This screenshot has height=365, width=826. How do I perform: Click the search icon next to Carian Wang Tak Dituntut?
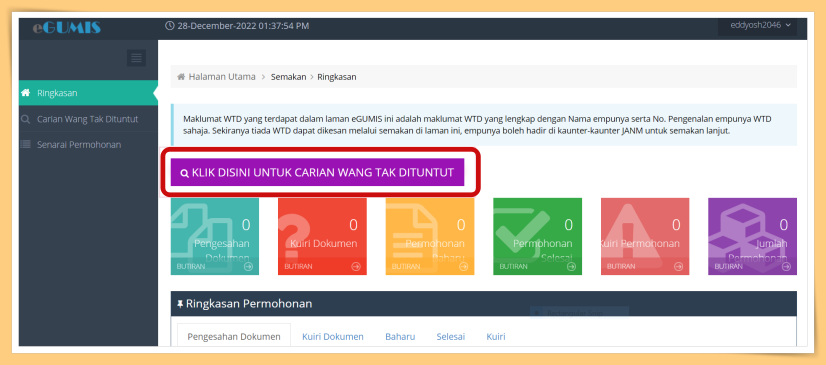pos(25,120)
